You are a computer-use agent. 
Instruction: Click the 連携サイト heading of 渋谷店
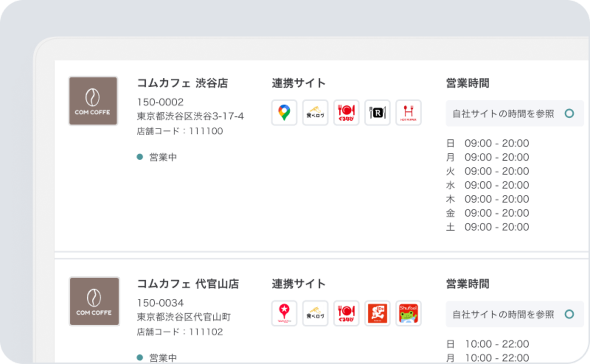299,83
